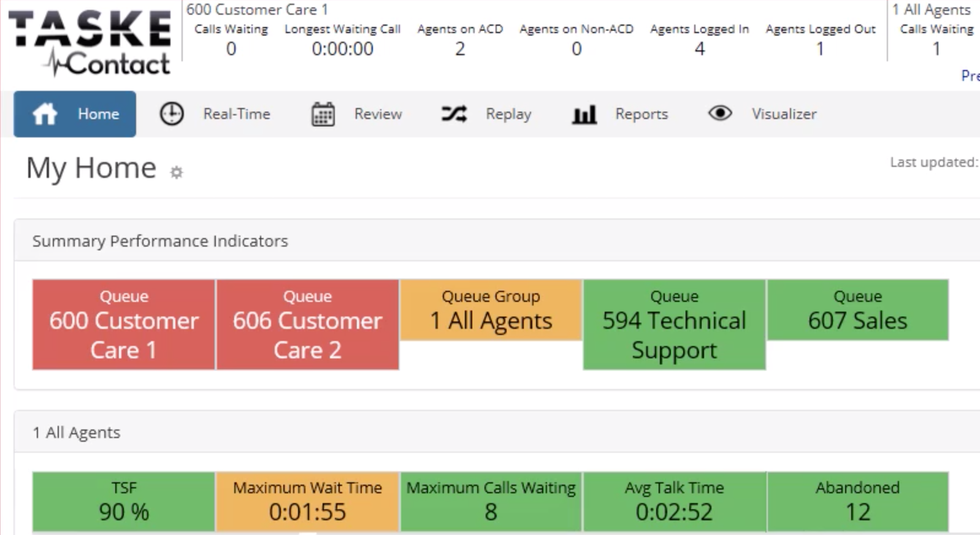Click the Home house icon
The height and width of the screenshot is (535, 980).
tap(45, 114)
